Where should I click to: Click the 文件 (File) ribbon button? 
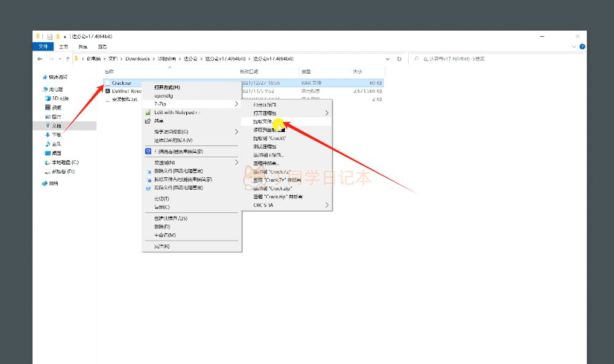pos(44,47)
